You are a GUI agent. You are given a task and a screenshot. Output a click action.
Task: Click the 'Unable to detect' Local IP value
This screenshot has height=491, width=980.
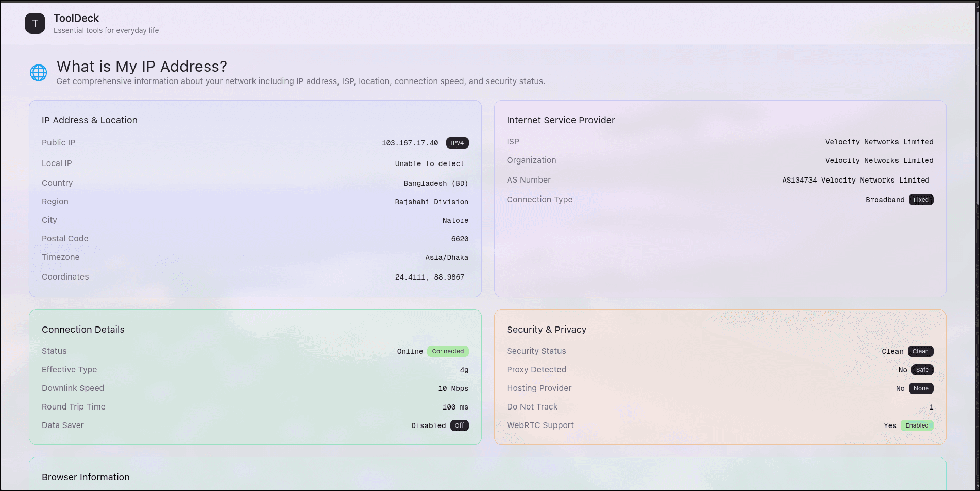pyautogui.click(x=430, y=163)
